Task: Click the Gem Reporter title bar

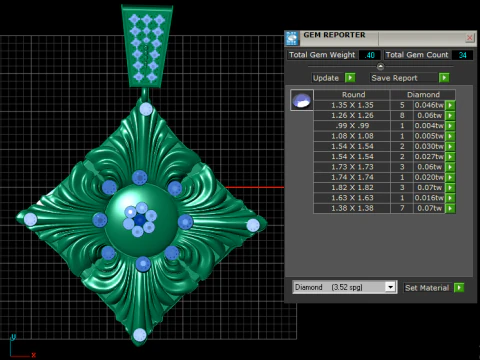Action: click(380, 38)
